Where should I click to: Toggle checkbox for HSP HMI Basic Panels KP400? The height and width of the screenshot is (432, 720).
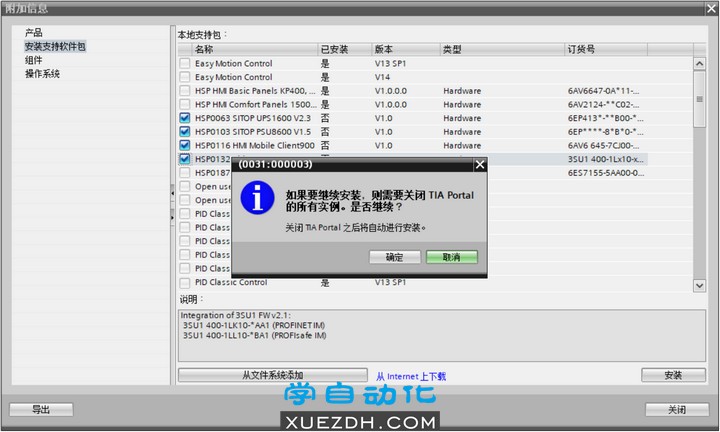185,91
